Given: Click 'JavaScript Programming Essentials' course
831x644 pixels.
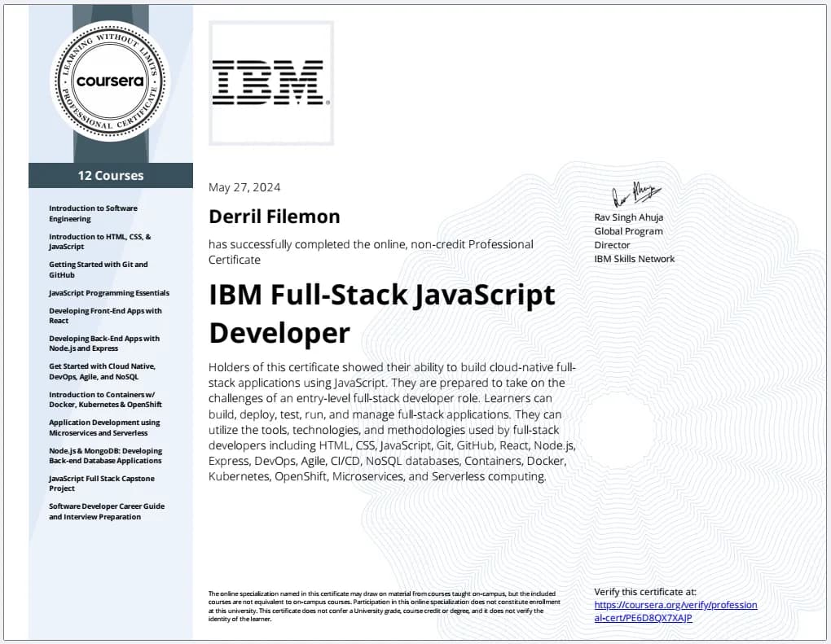Looking at the screenshot, I should (109, 293).
